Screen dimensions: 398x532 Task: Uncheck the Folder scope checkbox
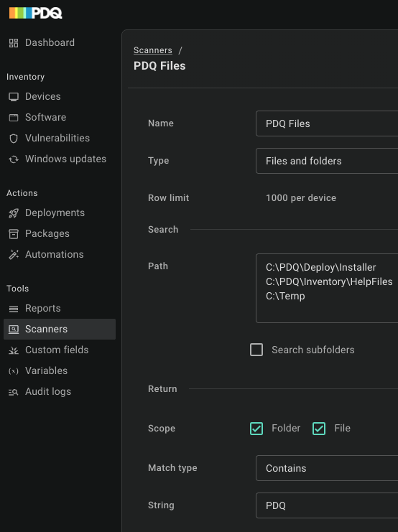[256, 429]
